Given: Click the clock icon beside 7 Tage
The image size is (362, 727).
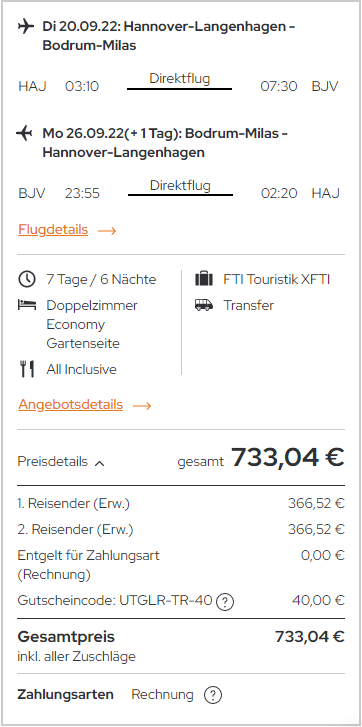Looking at the screenshot, I should 26,279.
